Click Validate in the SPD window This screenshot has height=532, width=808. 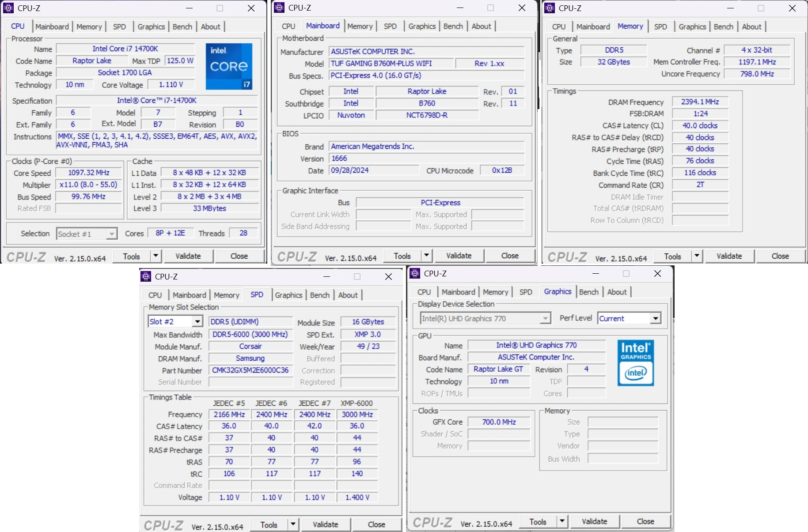point(326,524)
